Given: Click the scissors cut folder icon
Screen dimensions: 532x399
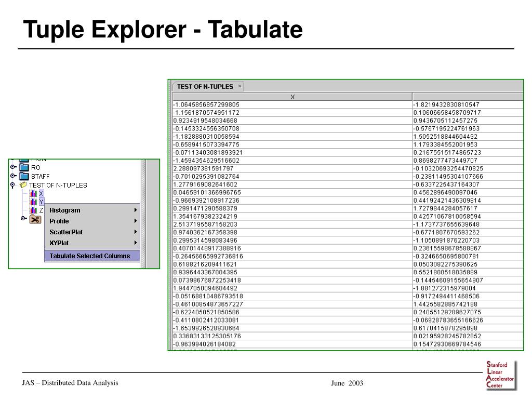Looking at the screenshot, I should click(35, 220).
